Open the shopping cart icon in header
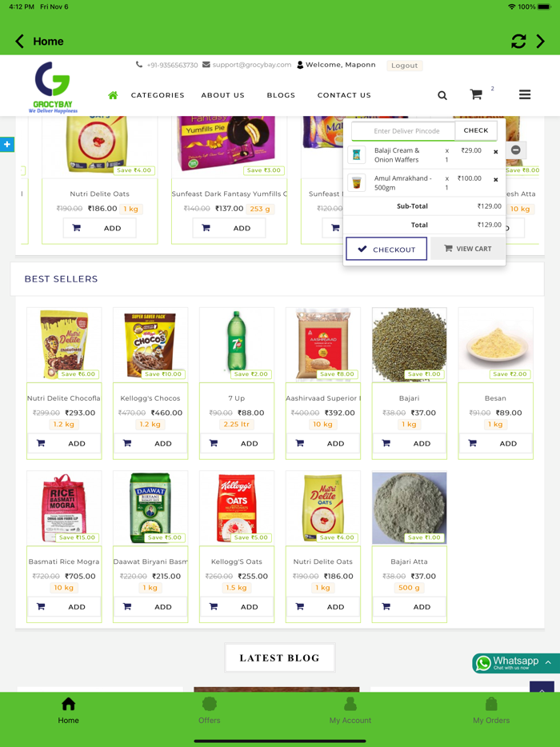The image size is (560, 747). click(476, 94)
